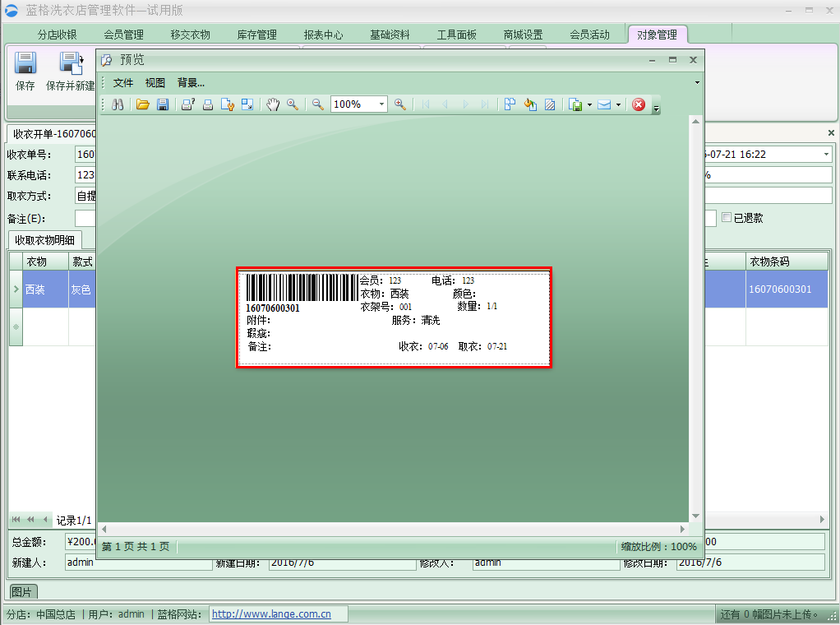Open the 背景... menu
840x625 pixels.
pos(191,83)
